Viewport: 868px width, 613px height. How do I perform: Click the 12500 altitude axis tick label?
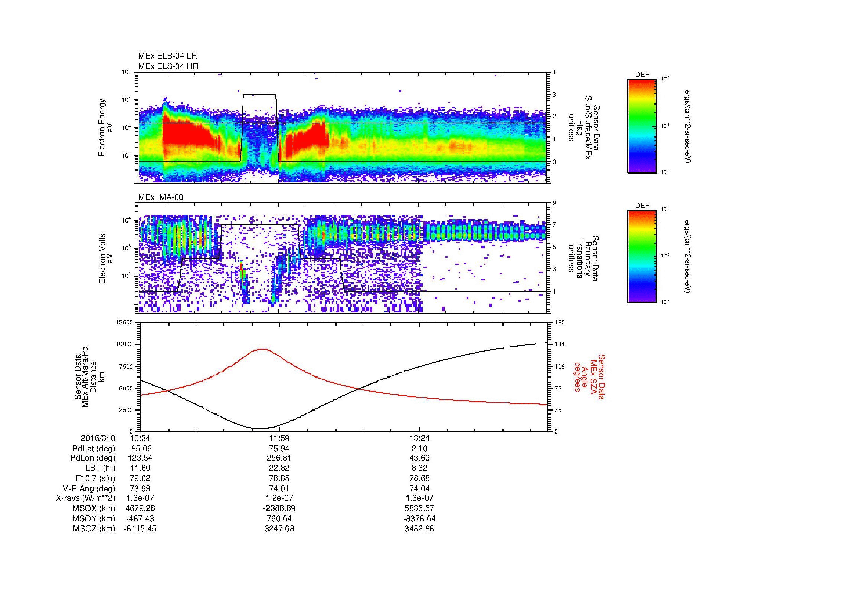coord(125,322)
